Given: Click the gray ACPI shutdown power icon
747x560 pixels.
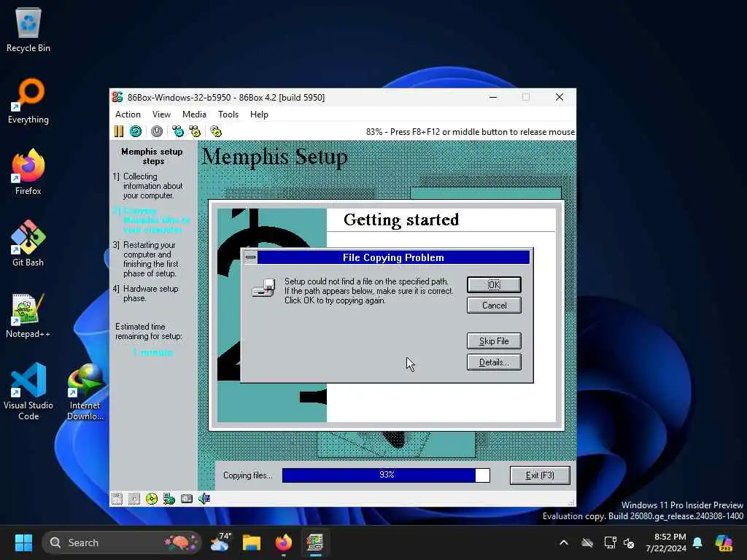Looking at the screenshot, I should pos(157,131).
